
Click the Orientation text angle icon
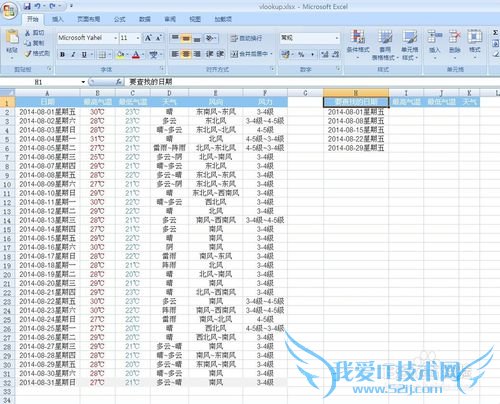coord(210,38)
